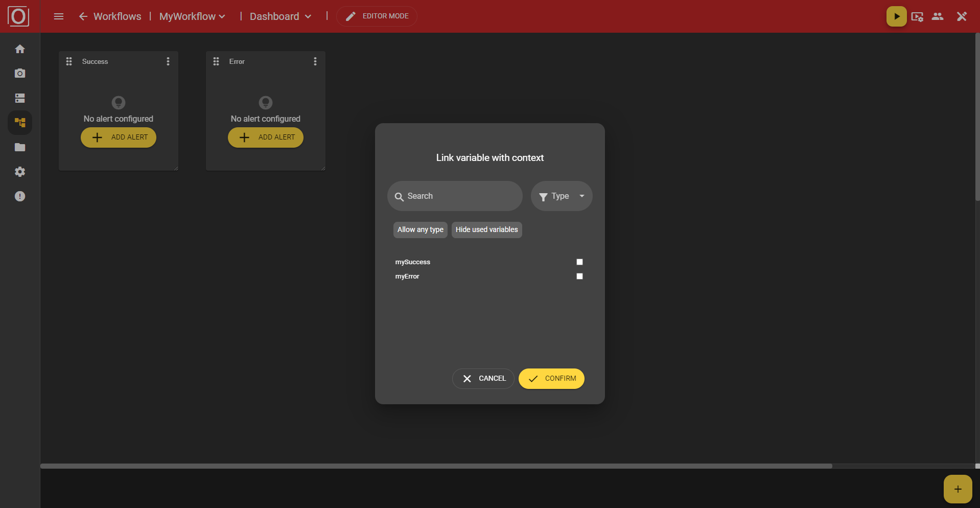Confirm the variable link
This screenshot has height=508, width=980.
(551, 379)
